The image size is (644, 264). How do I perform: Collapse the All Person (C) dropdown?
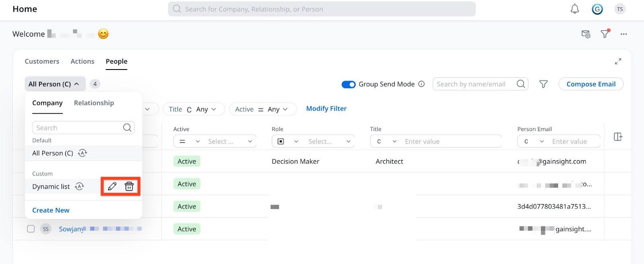pos(54,84)
